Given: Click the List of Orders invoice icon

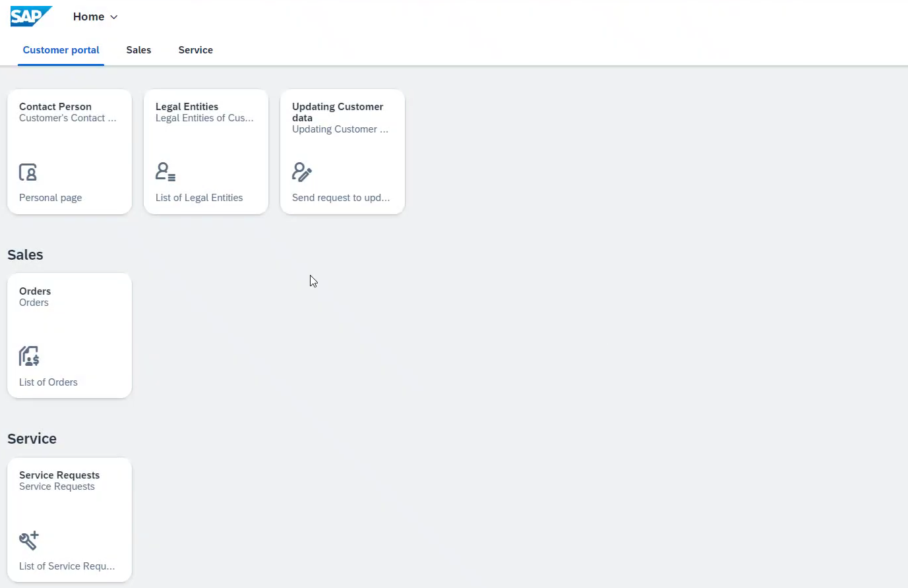Looking at the screenshot, I should click(x=28, y=356).
